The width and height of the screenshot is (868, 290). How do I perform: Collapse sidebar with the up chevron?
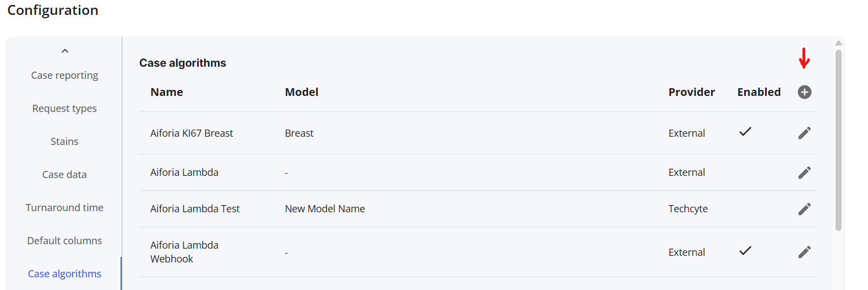click(x=65, y=51)
